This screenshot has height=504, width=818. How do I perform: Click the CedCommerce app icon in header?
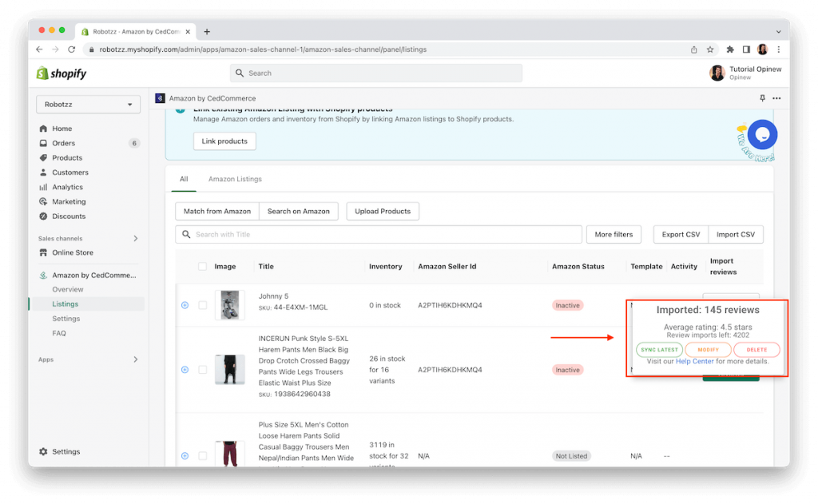(160, 98)
